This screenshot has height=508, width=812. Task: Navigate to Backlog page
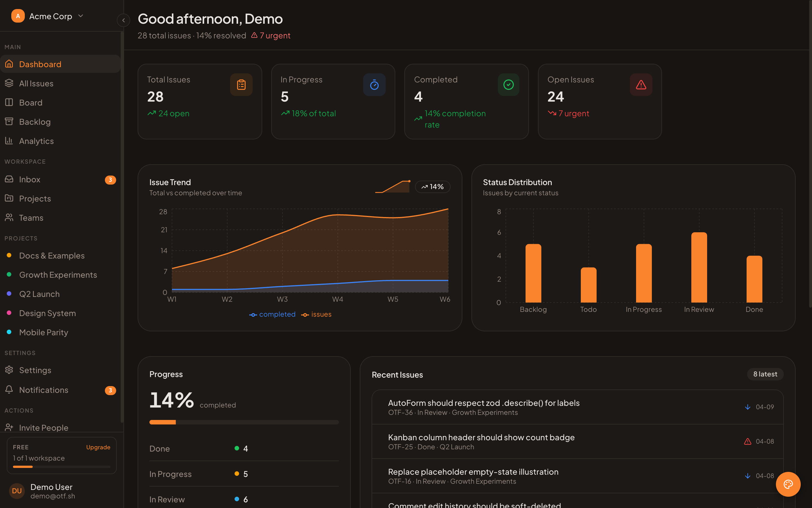pyautogui.click(x=60, y=122)
